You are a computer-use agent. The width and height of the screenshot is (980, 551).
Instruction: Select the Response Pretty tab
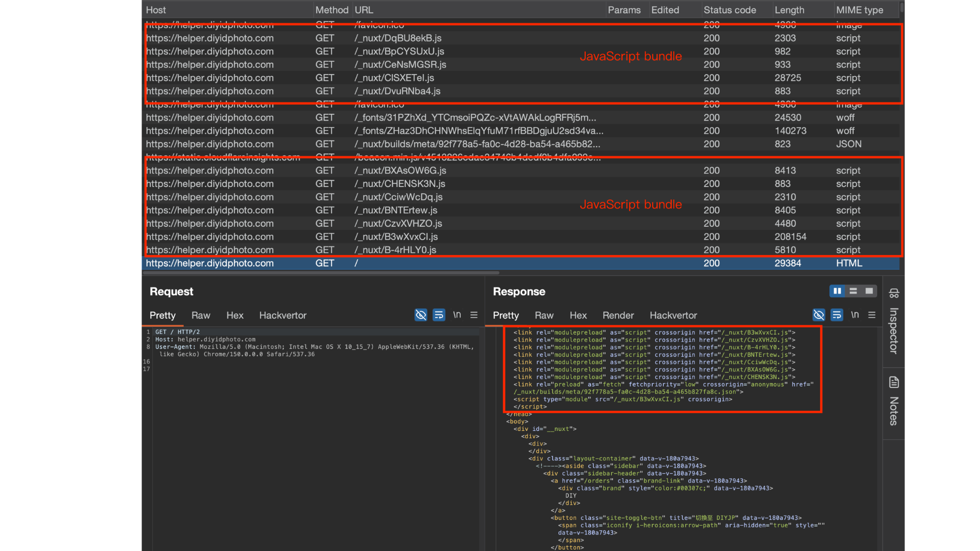(x=506, y=315)
